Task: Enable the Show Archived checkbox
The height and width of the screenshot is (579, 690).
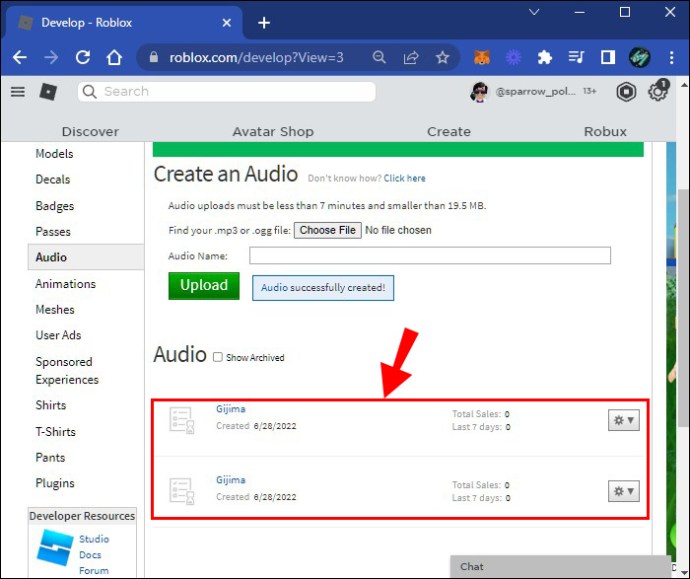Action: [218, 357]
